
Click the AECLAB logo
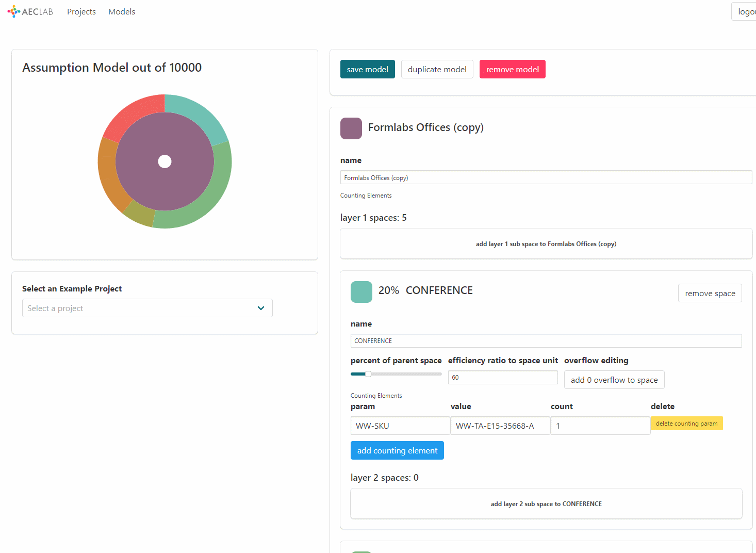(30, 11)
